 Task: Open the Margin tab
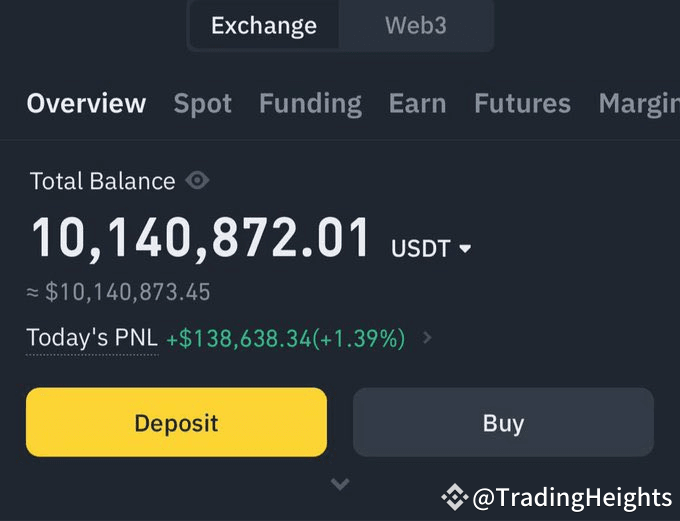click(x=638, y=103)
